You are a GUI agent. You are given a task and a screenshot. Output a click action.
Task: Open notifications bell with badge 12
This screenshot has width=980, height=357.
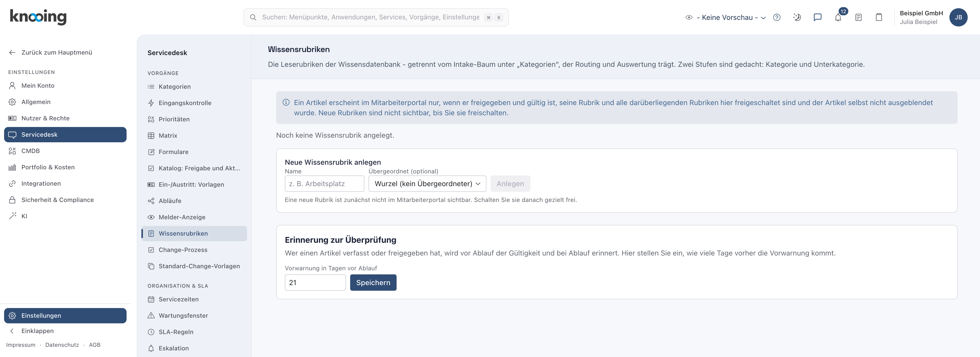tap(838, 18)
